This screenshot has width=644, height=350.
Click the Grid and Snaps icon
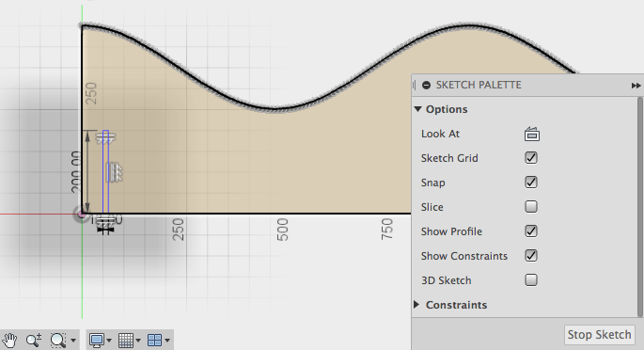point(126,341)
